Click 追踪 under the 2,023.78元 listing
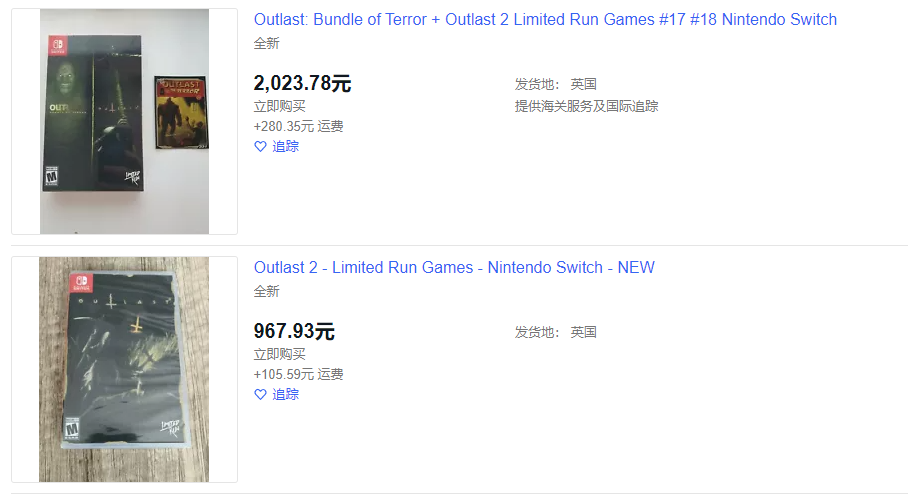Screen dimensions: 923x497 [285, 147]
